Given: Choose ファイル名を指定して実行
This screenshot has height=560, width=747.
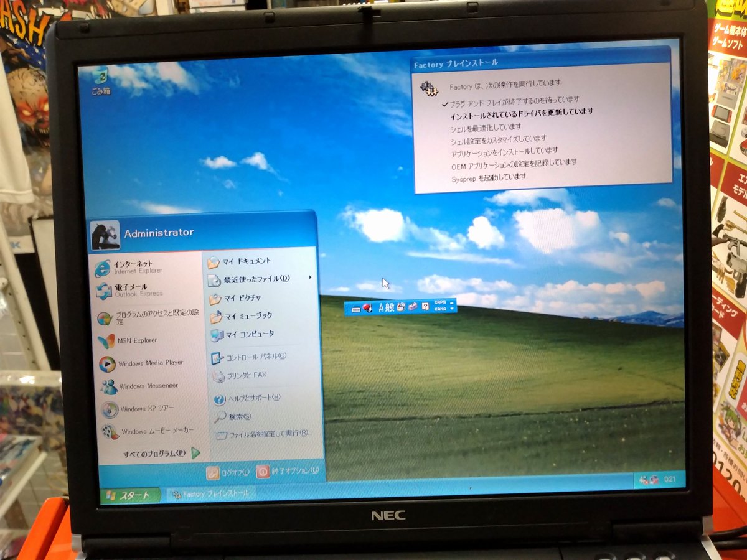Looking at the screenshot, I should pos(262,434).
